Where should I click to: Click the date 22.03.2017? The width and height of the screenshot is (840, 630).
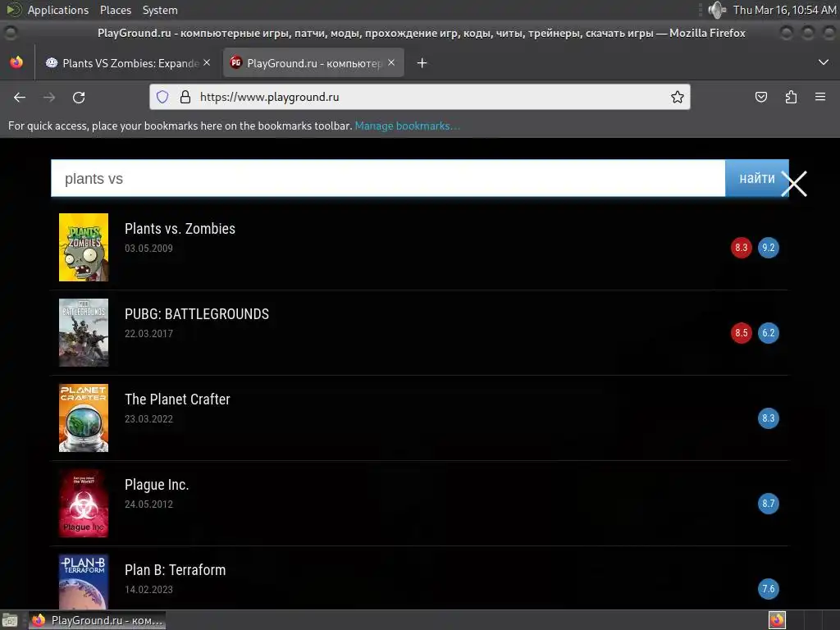(x=149, y=334)
